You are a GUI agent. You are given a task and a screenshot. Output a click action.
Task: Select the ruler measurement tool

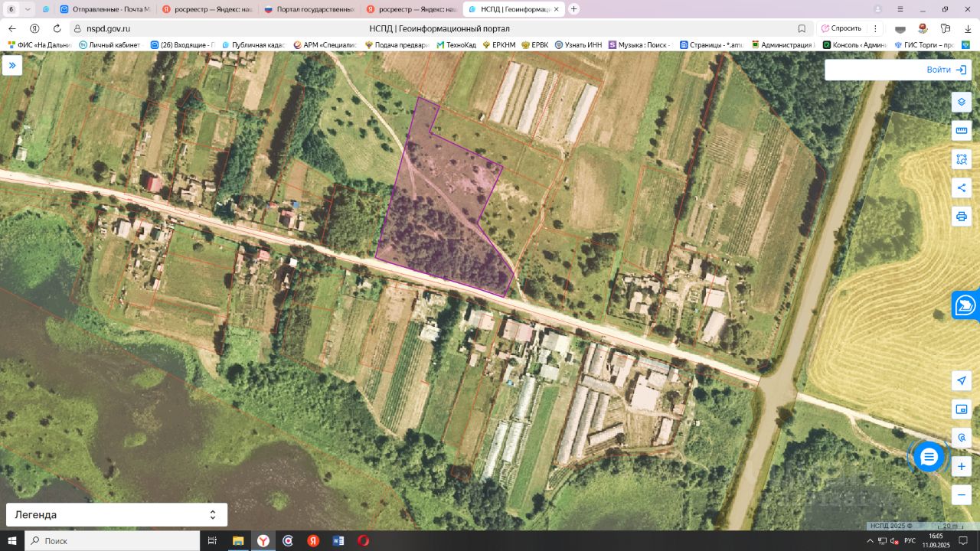962,130
